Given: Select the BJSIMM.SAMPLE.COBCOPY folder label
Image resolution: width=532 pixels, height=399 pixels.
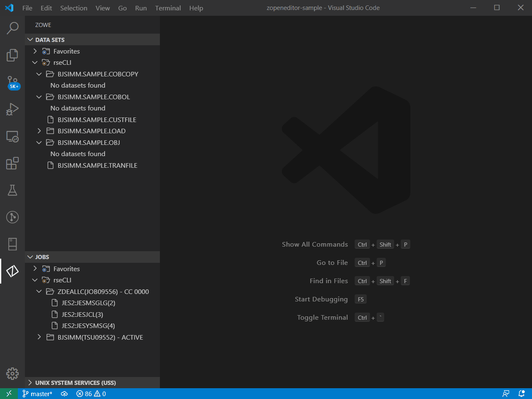Looking at the screenshot, I should tap(98, 74).
